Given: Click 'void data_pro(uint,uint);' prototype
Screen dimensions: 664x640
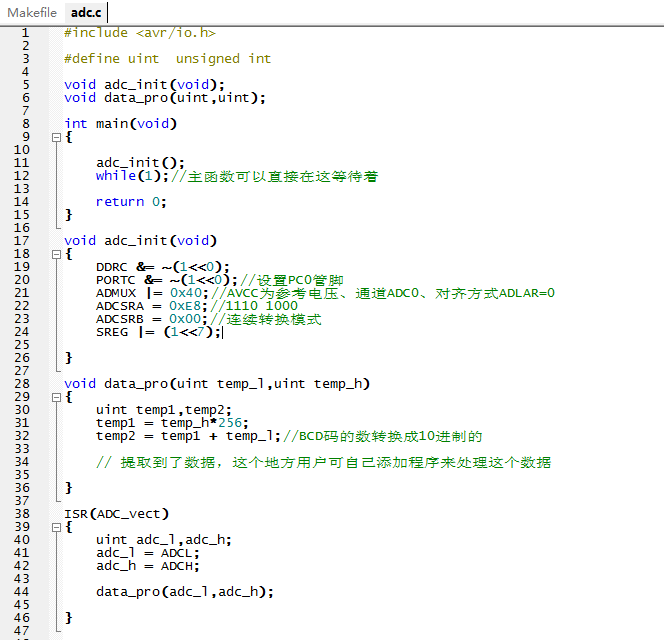Looking at the screenshot, I should (165, 98).
